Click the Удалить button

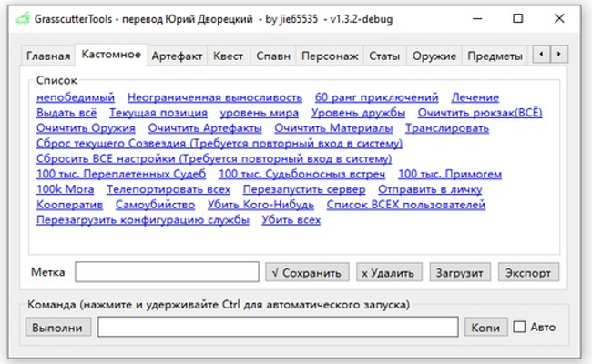click(x=389, y=272)
